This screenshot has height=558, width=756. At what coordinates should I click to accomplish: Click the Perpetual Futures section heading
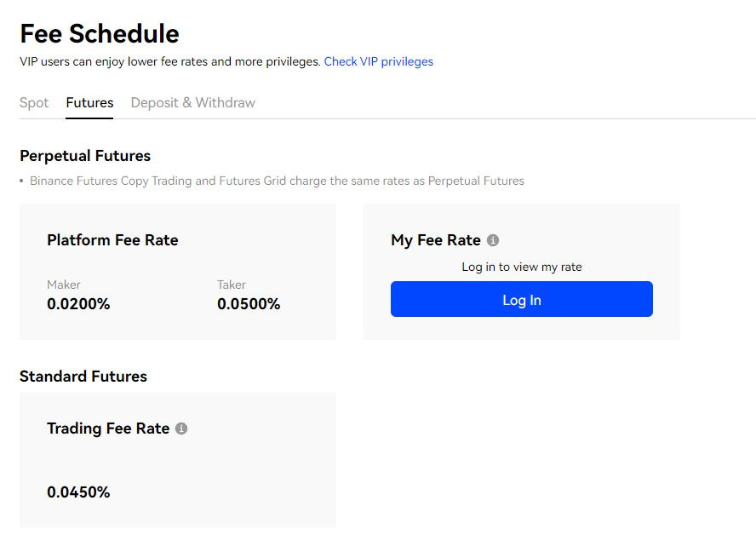[x=85, y=156]
